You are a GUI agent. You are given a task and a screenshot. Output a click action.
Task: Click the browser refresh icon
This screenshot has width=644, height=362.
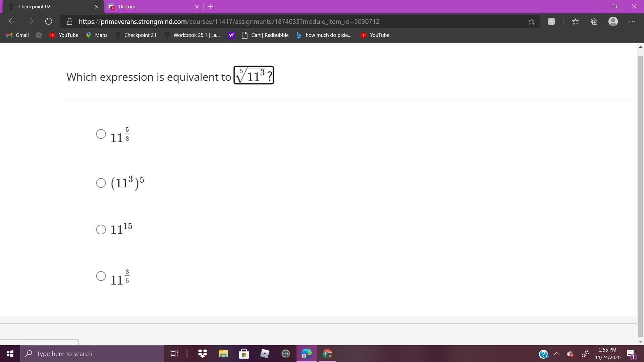49,21
